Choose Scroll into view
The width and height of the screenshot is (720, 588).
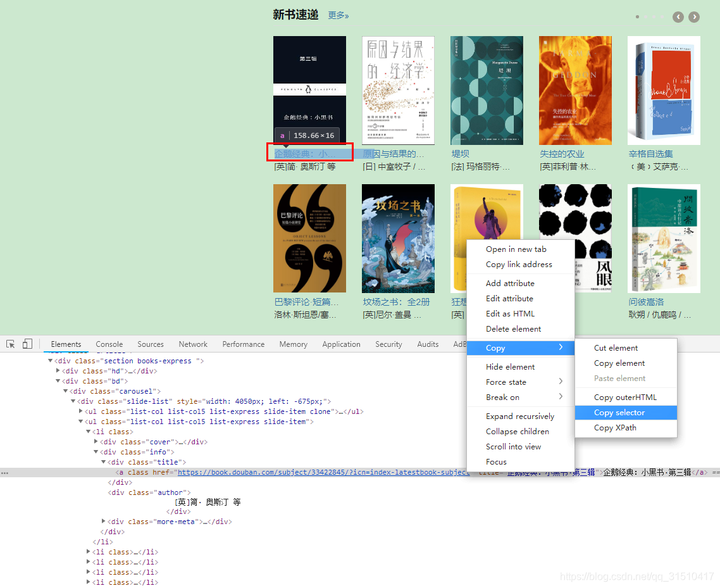pos(520,446)
